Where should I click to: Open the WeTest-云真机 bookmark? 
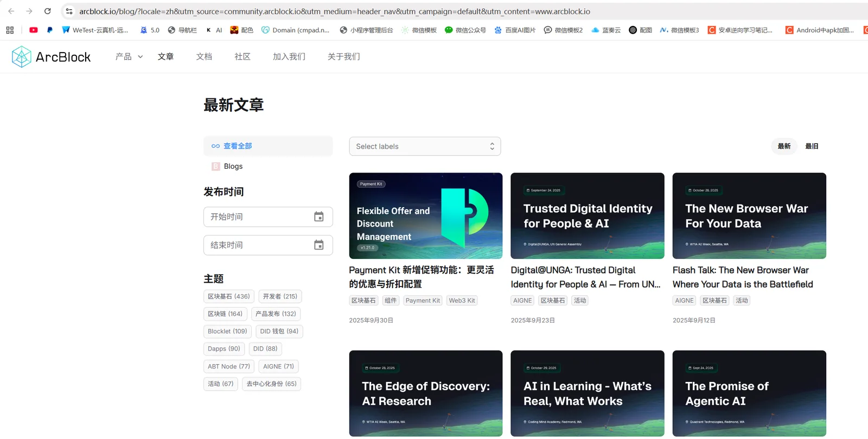click(x=95, y=30)
